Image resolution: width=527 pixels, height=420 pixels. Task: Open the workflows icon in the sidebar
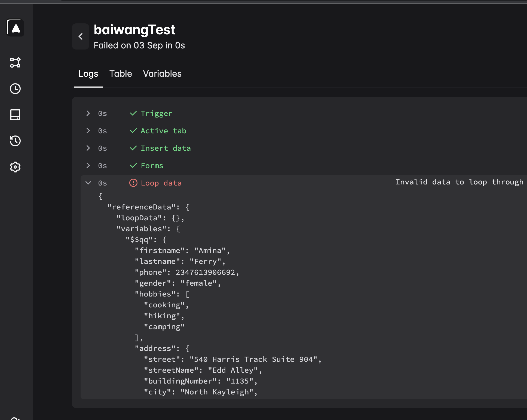tap(15, 62)
